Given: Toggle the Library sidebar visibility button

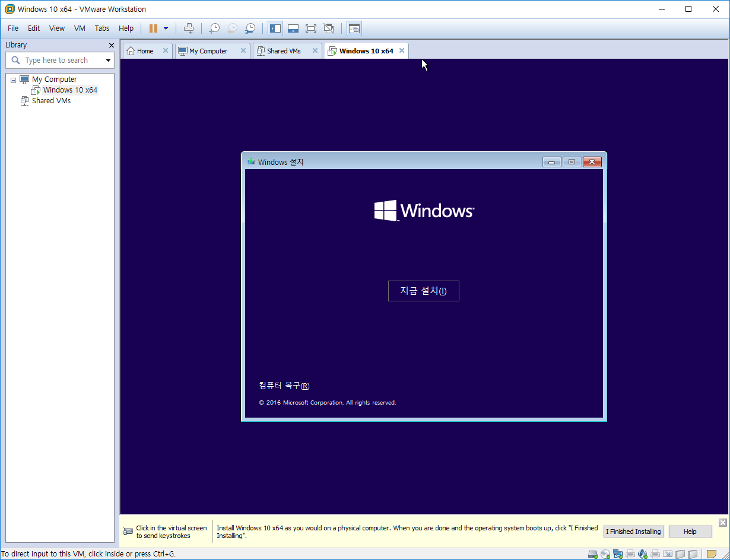Looking at the screenshot, I should point(275,28).
